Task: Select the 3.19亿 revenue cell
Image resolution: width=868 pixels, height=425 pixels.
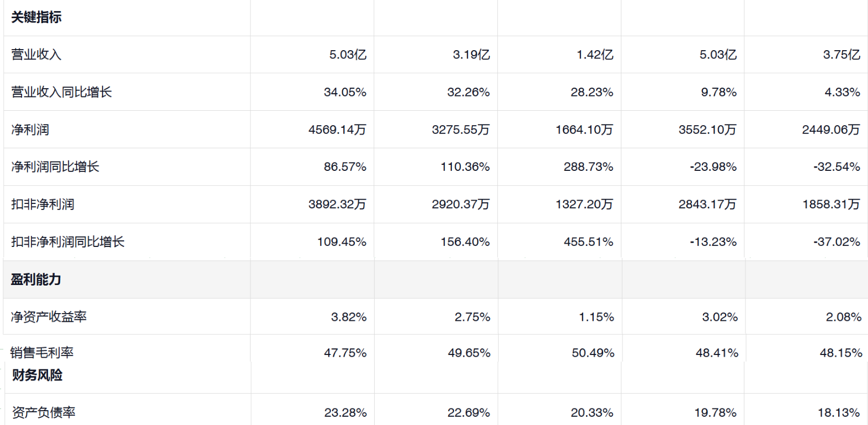Action: pyautogui.click(x=471, y=55)
